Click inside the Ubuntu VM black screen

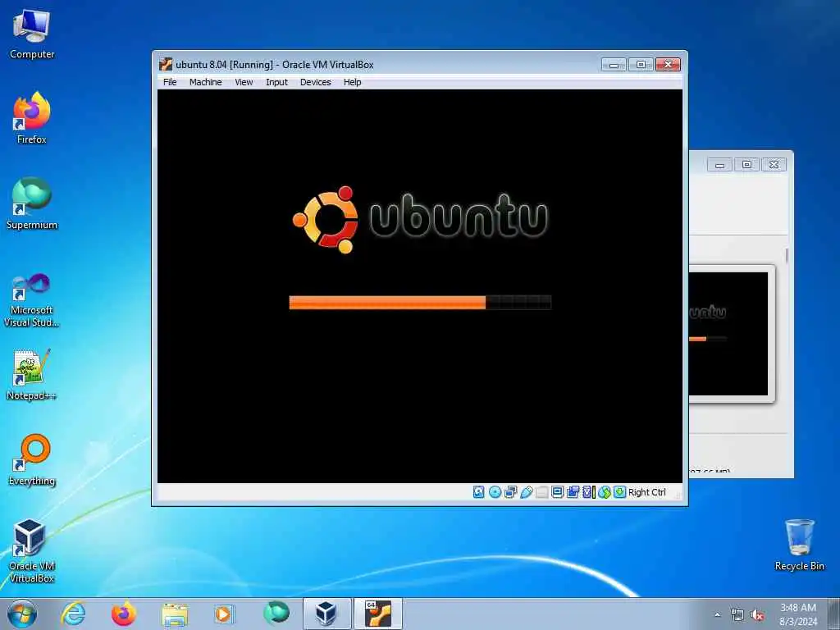(x=419, y=286)
